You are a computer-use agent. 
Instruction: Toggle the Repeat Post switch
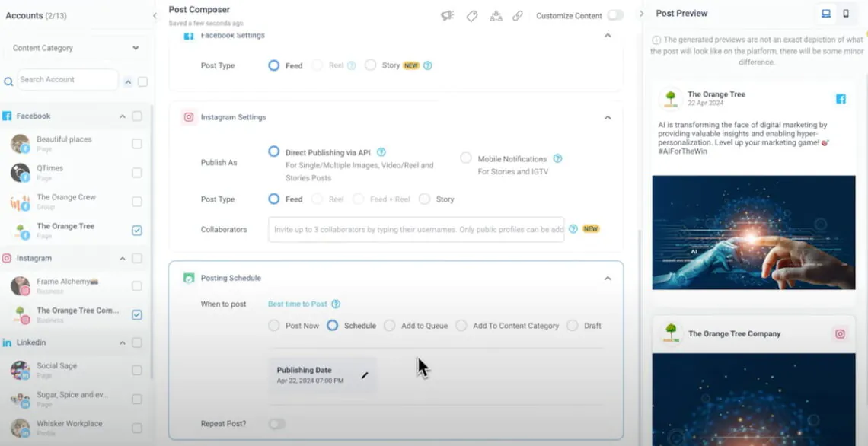[277, 424]
